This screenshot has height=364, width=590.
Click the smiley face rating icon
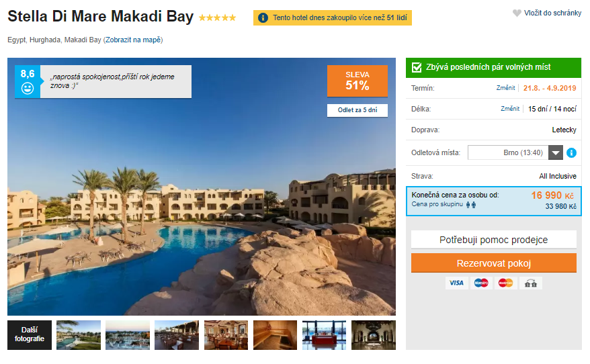[28, 88]
